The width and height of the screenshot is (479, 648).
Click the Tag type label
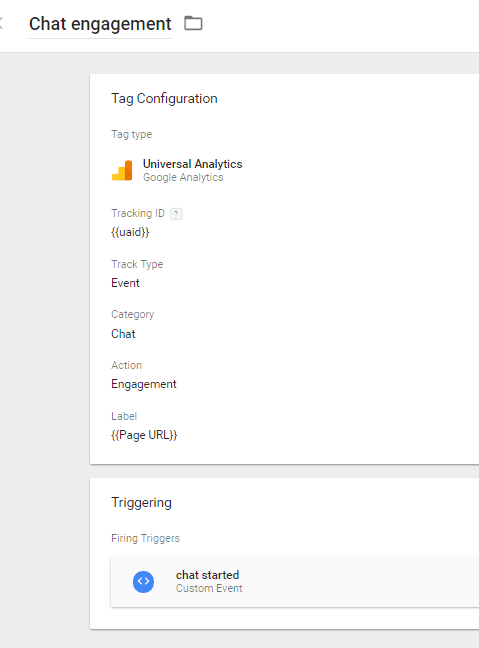point(131,135)
